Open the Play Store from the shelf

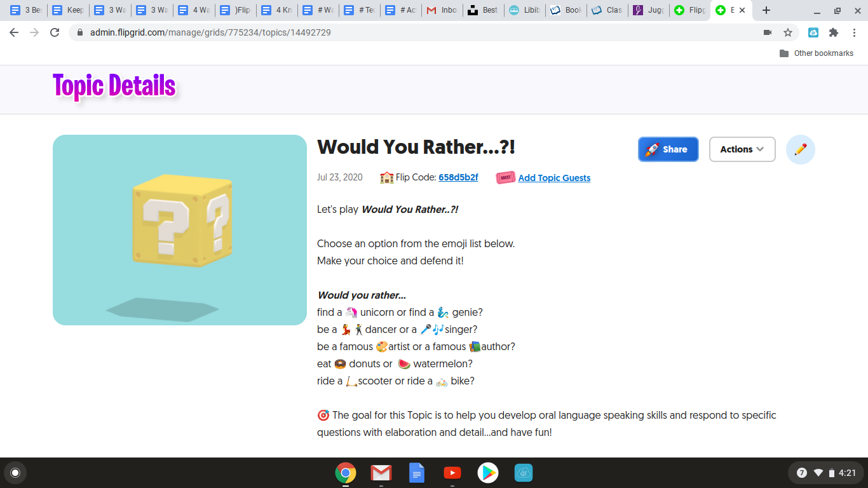(488, 473)
